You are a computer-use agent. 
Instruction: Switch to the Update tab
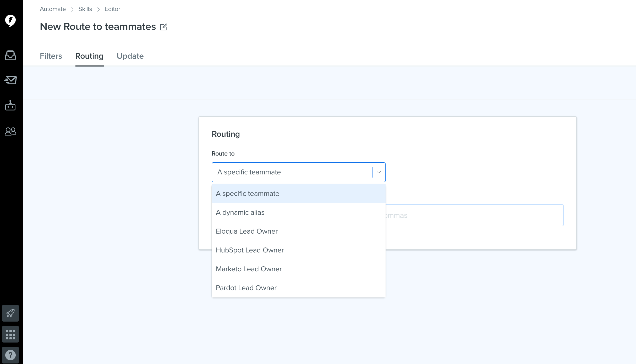click(x=130, y=56)
